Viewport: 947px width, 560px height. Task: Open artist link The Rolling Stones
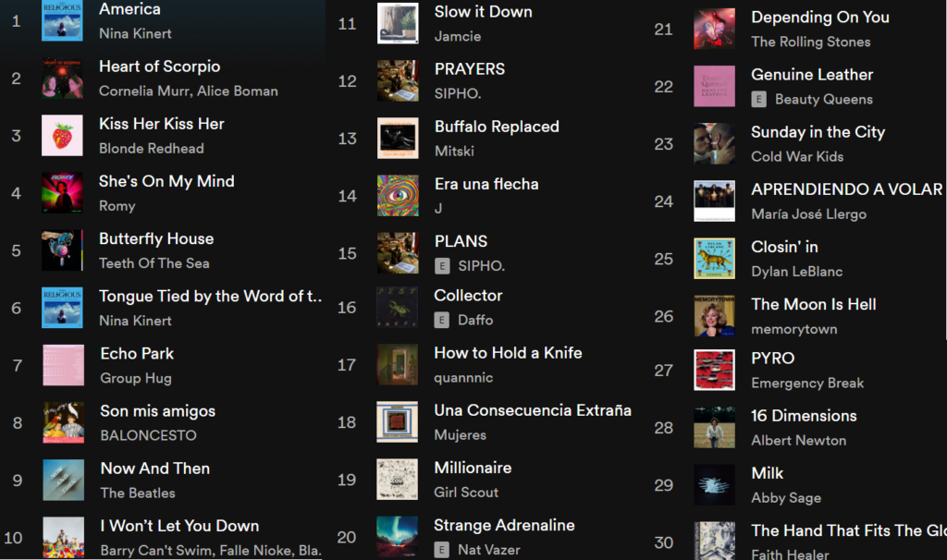810,42
